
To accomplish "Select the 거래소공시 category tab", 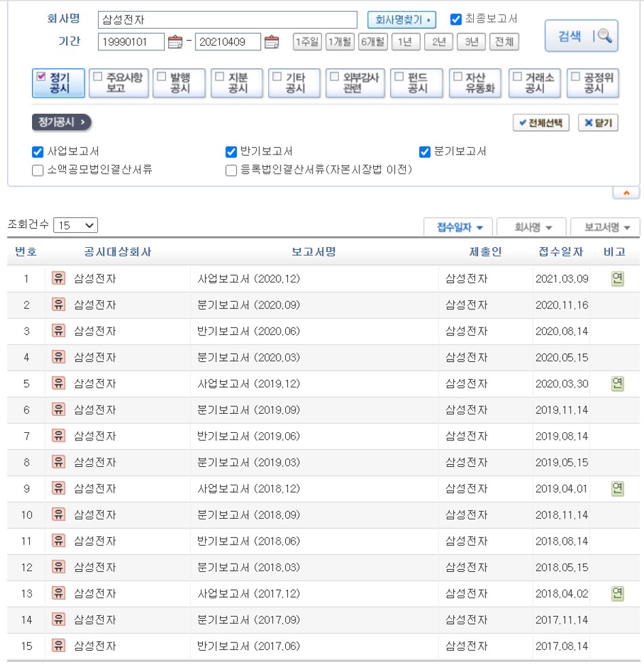I will pos(535,83).
